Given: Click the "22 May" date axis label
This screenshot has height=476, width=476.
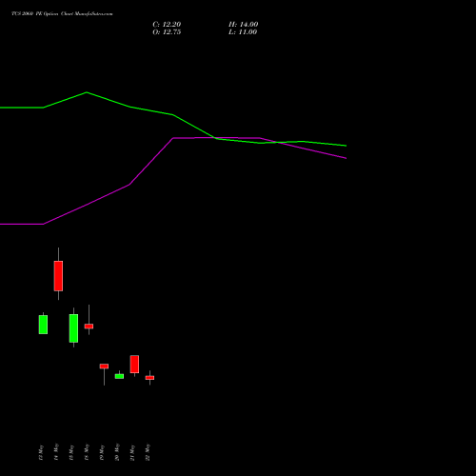Looking at the screenshot, I should (x=148, y=452).
